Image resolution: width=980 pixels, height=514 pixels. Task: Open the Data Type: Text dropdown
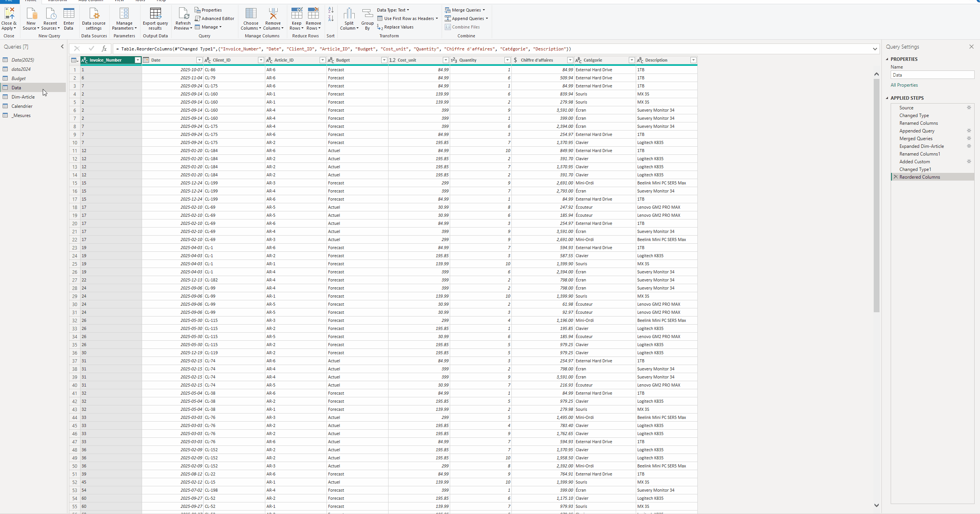coord(393,10)
